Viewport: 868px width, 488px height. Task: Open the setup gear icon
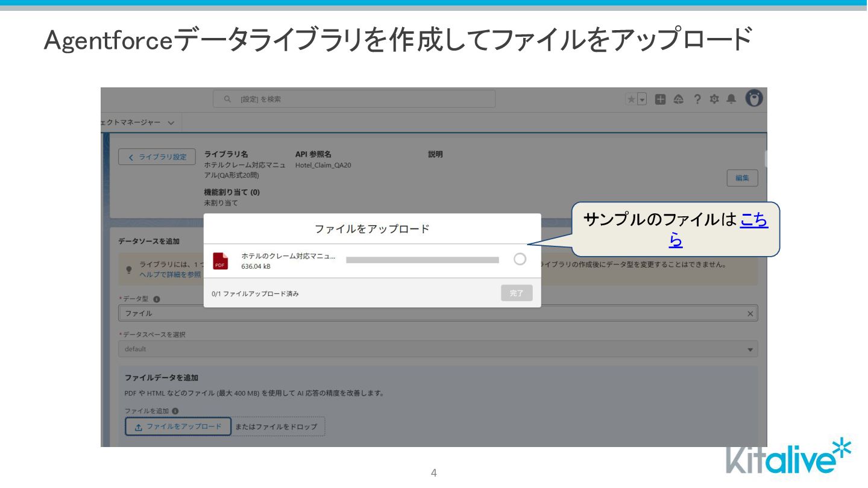pyautogui.click(x=714, y=99)
